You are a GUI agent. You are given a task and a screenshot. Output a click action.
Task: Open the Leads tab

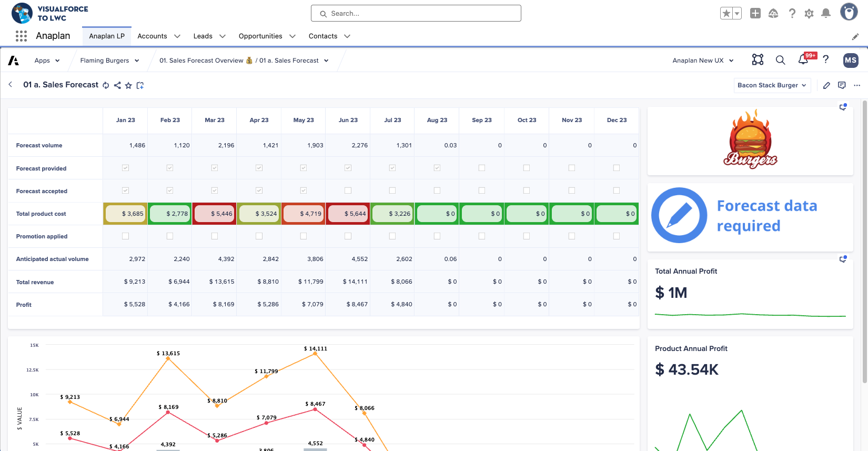click(203, 36)
